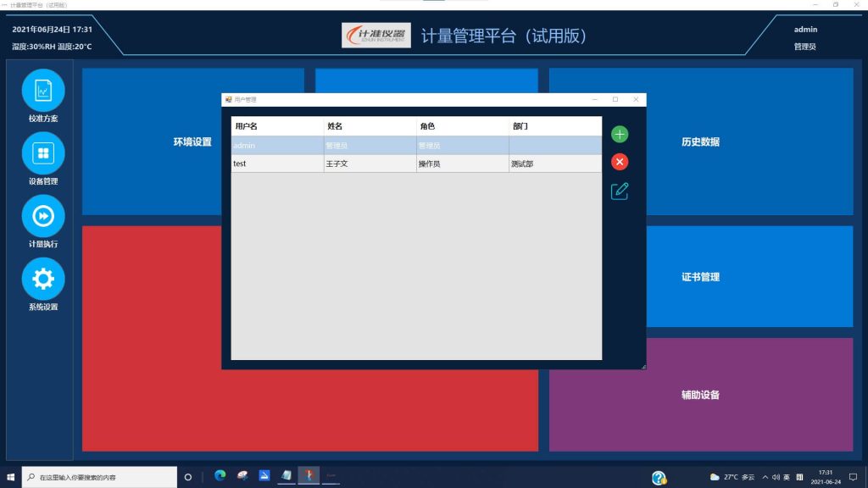Open 设备管理 sidebar icon
Viewport: 868px width, 488px height.
(43, 153)
